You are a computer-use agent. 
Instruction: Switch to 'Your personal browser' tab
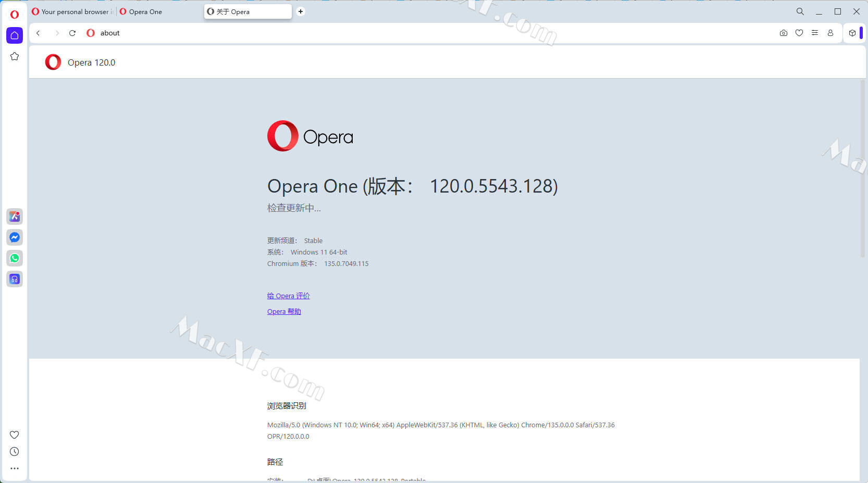pyautogui.click(x=72, y=11)
